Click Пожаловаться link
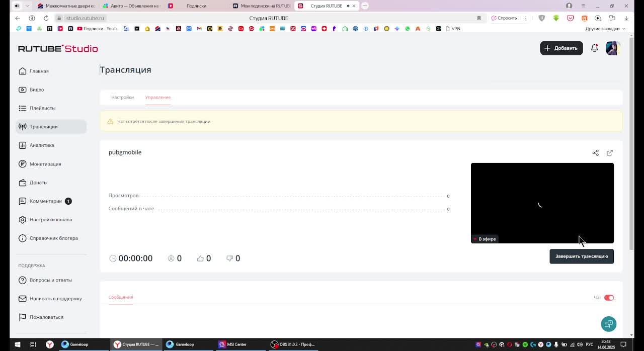The image size is (644, 351). pyautogui.click(x=41, y=317)
